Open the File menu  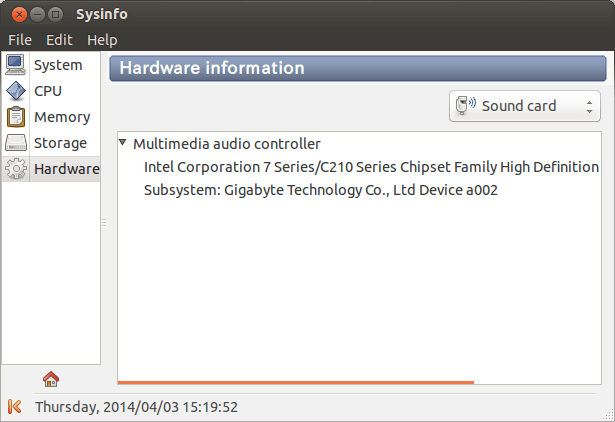(20, 40)
